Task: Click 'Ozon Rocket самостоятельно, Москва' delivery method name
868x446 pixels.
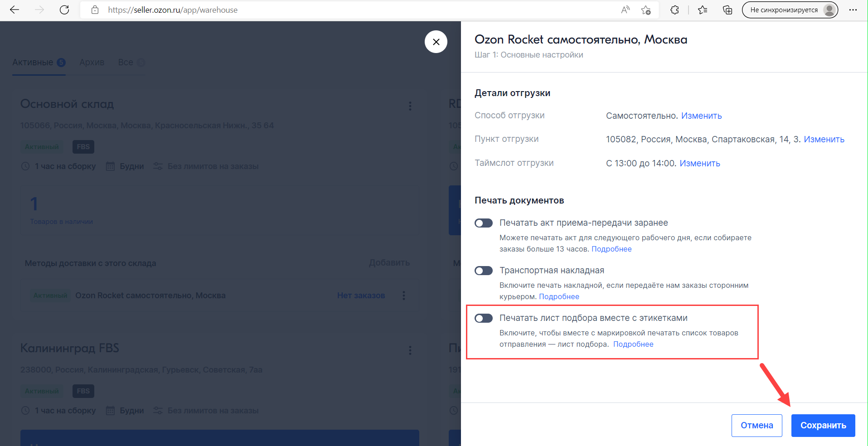Action: [150, 296]
